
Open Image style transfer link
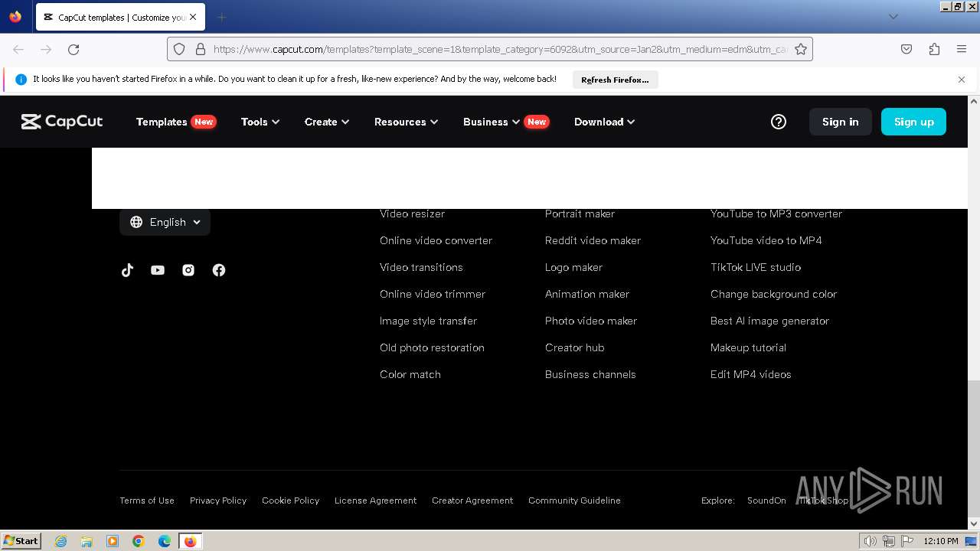(x=428, y=321)
